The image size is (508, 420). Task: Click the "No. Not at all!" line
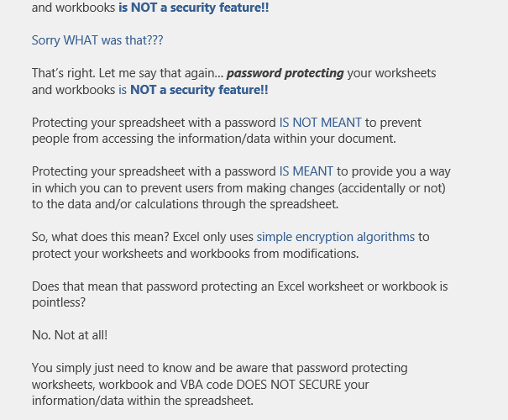(70, 335)
